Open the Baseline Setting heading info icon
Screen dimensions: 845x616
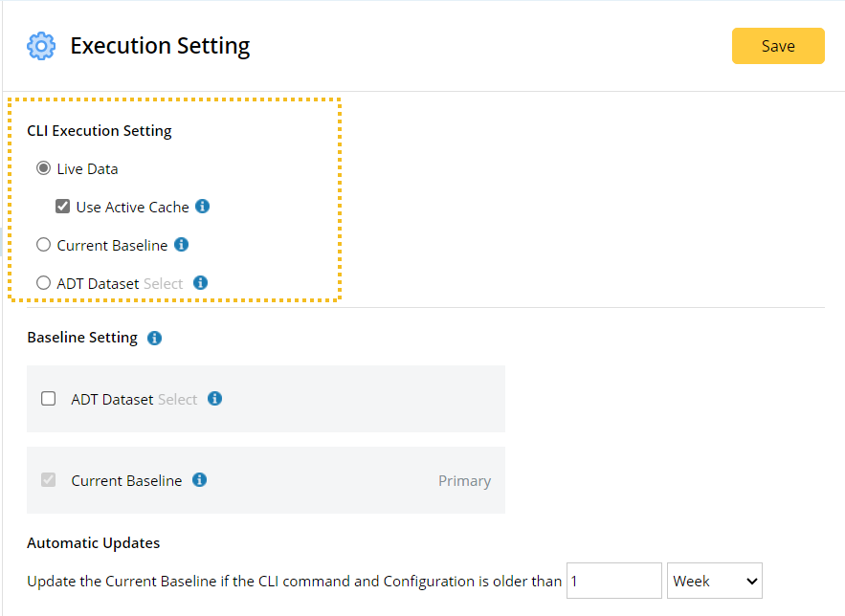coord(155,338)
